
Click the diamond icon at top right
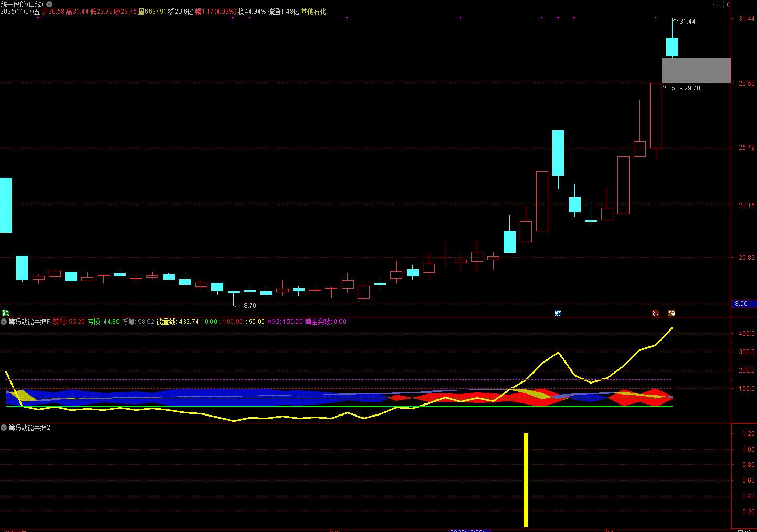pyautogui.click(x=717, y=4)
